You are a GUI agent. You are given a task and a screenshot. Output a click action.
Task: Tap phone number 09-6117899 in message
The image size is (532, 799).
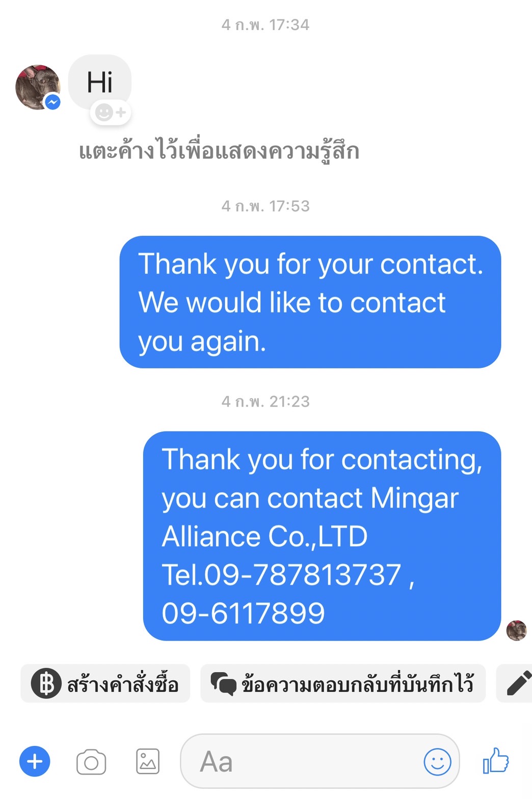[x=243, y=613]
